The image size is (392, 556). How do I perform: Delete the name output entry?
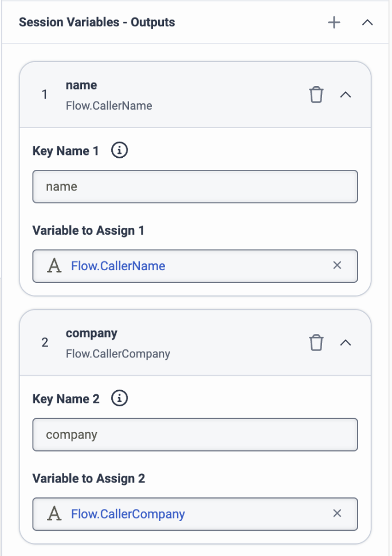tap(316, 95)
